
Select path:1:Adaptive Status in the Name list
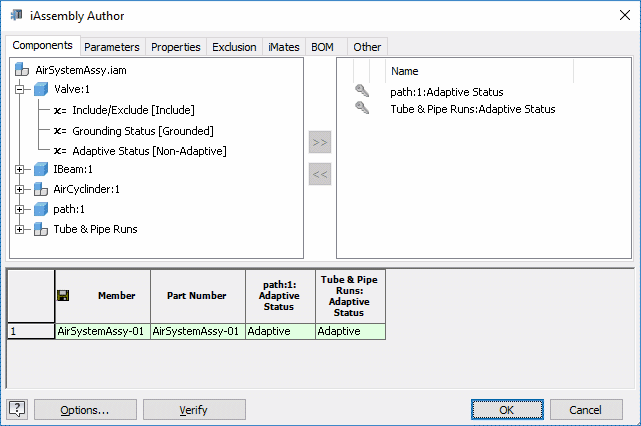click(447, 92)
